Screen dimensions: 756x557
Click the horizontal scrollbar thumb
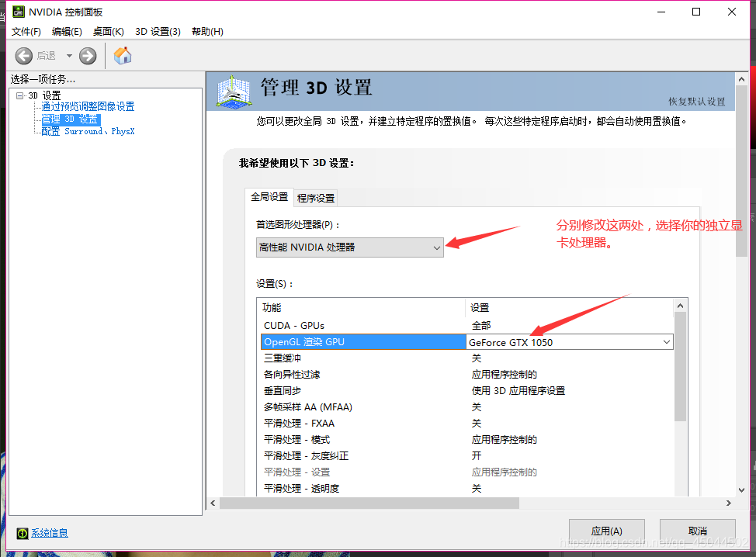click(x=369, y=503)
